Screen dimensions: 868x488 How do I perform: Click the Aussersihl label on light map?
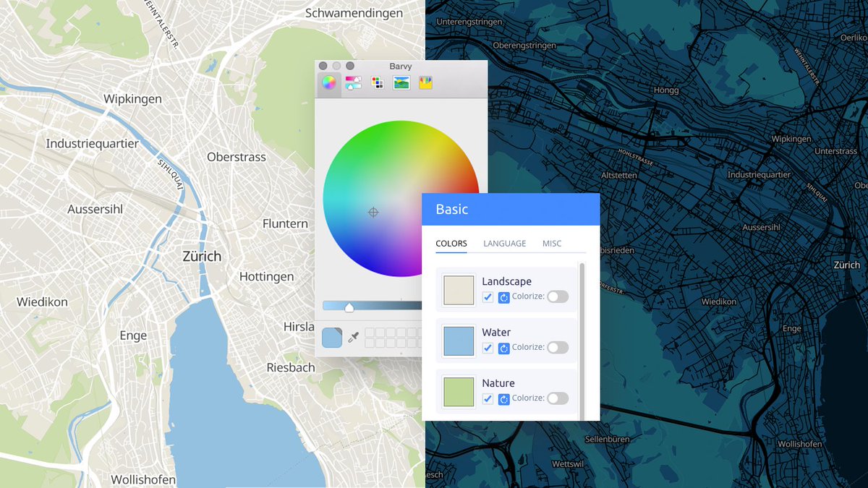(95, 210)
